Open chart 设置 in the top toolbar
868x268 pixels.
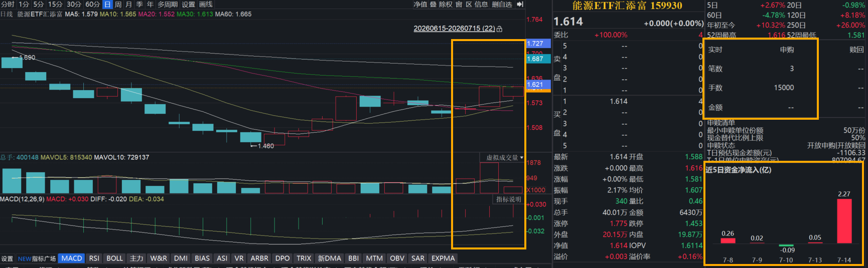188,5
